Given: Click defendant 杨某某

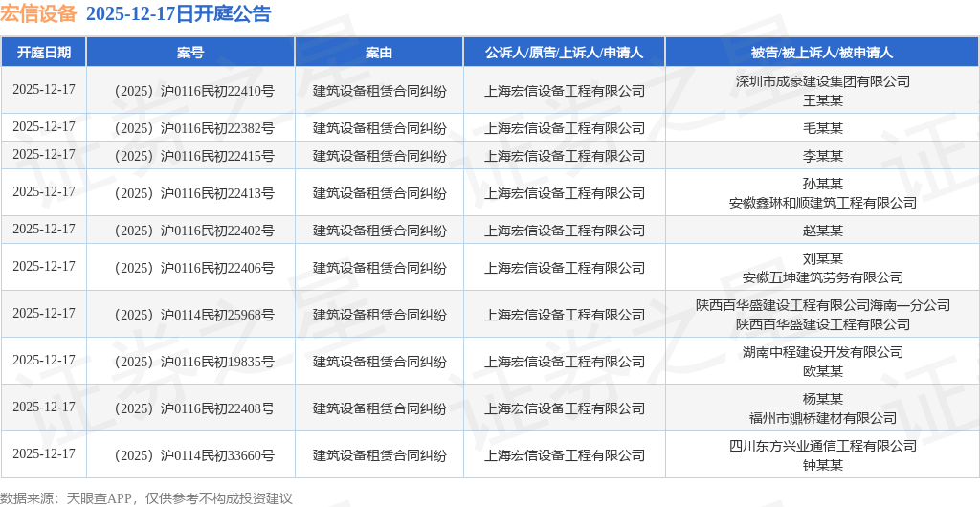Looking at the screenshot, I should [822, 399].
